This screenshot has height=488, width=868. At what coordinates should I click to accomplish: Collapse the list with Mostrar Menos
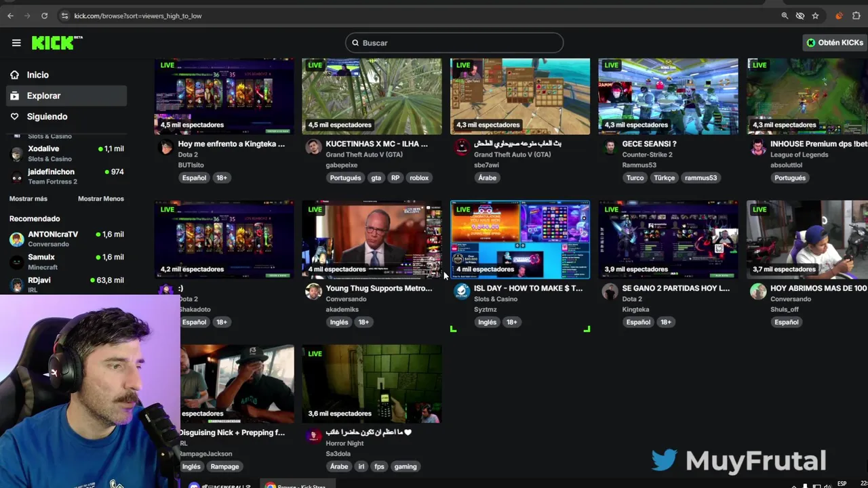coord(101,199)
